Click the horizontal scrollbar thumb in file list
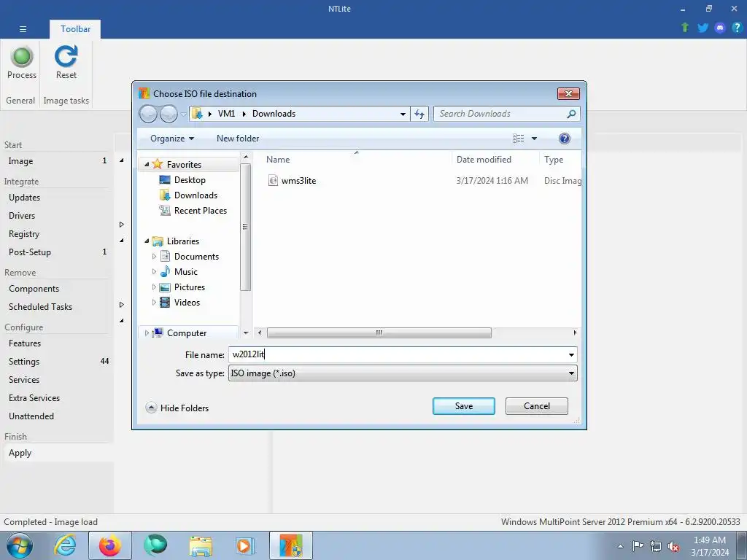 point(379,332)
